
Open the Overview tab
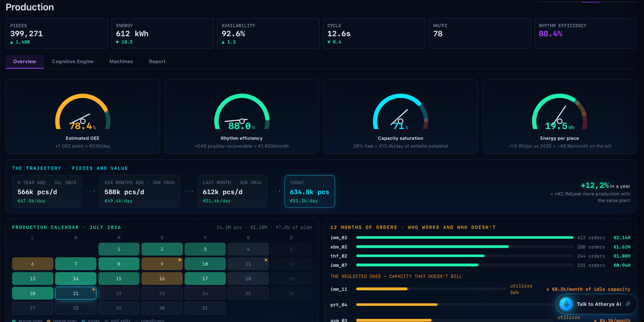click(x=25, y=62)
